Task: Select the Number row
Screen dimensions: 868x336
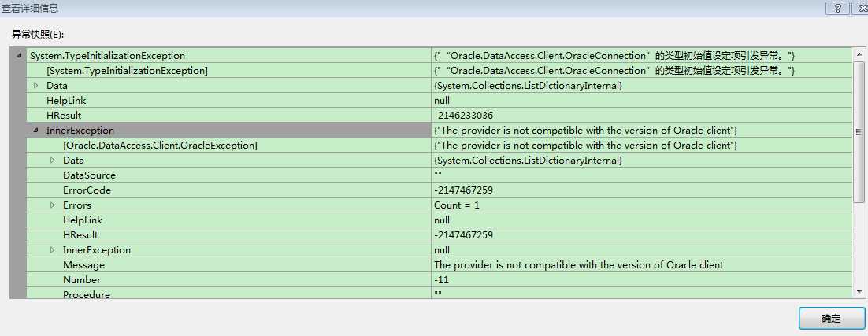Action: point(439,279)
